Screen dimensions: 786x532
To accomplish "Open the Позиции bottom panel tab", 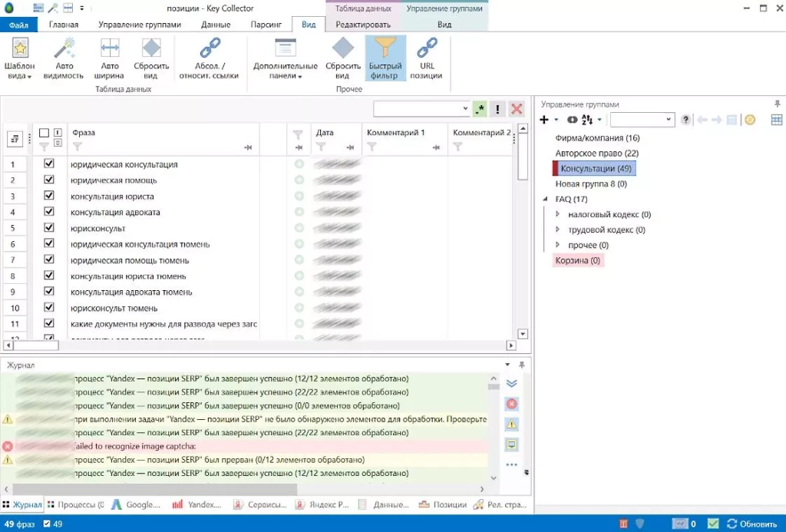I will click(x=443, y=505).
